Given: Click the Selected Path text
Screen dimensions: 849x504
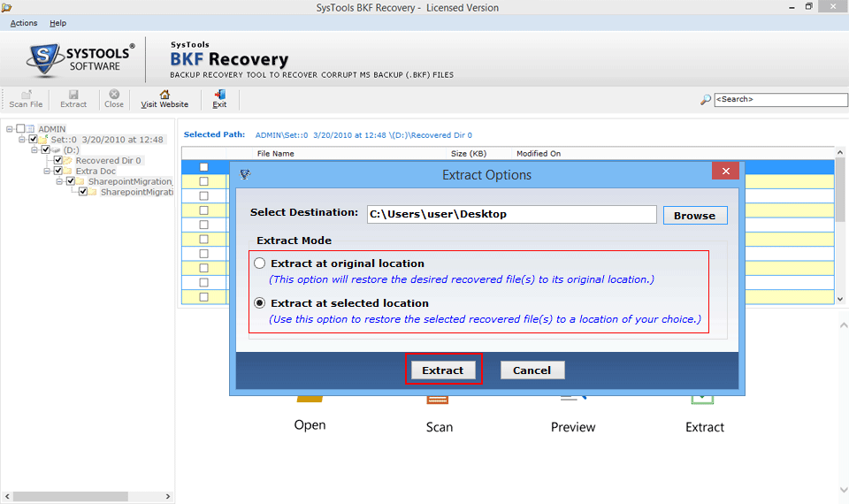Looking at the screenshot, I should 363,135.
